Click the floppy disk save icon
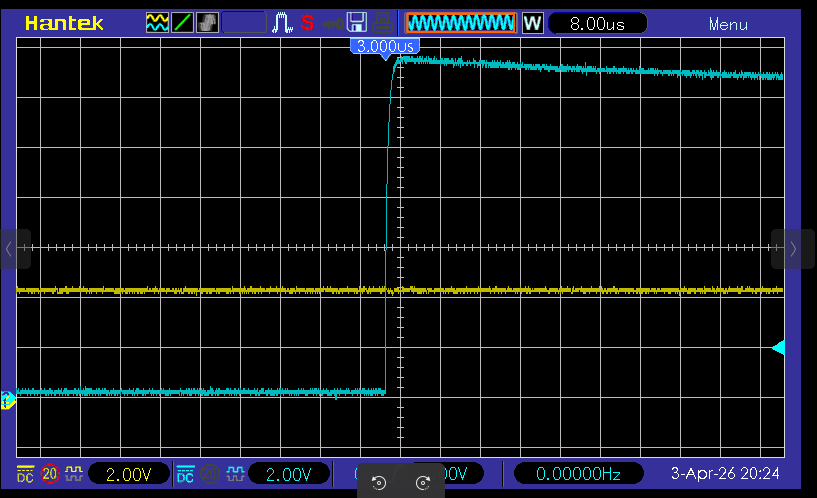Image resolution: width=817 pixels, height=498 pixels. (356, 23)
